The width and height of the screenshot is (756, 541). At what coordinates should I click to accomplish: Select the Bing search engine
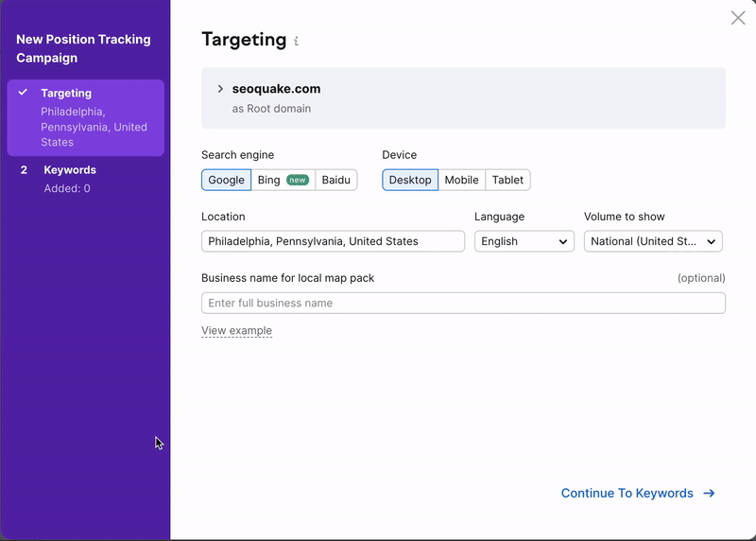click(x=283, y=180)
